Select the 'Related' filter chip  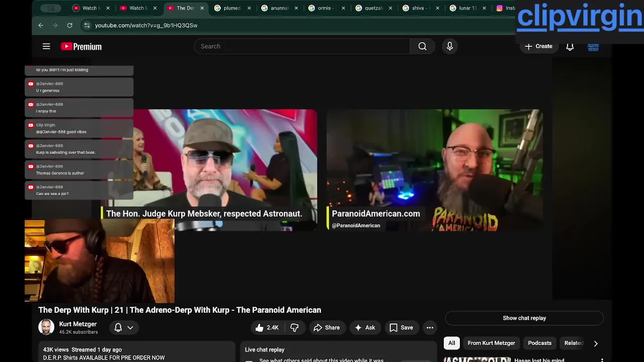tap(574, 343)
